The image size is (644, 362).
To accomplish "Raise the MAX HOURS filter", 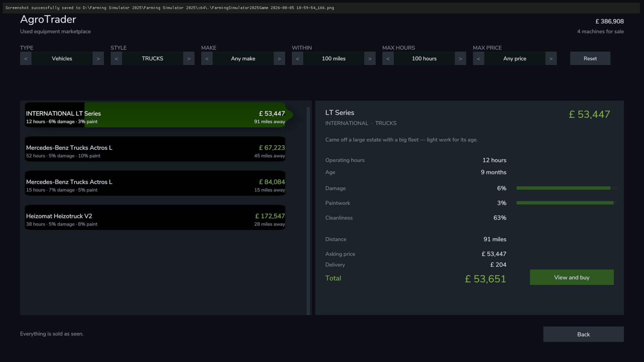I will point(461,58).
